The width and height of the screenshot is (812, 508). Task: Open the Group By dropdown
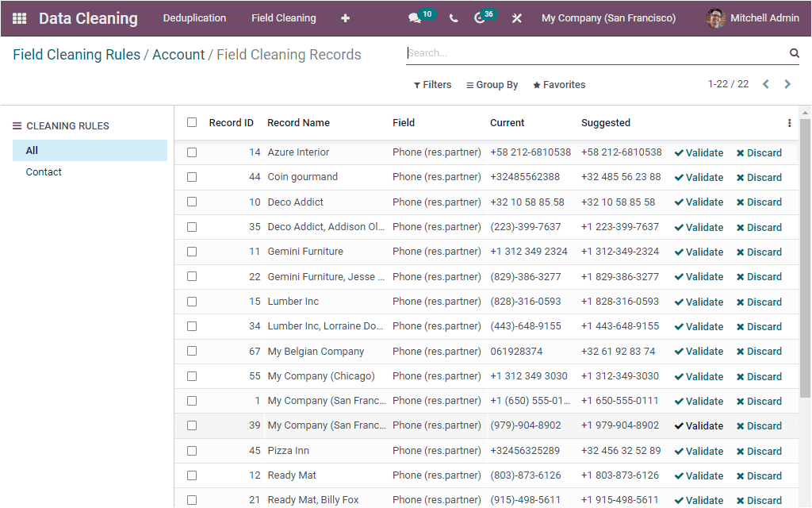[x=492, y=84]
